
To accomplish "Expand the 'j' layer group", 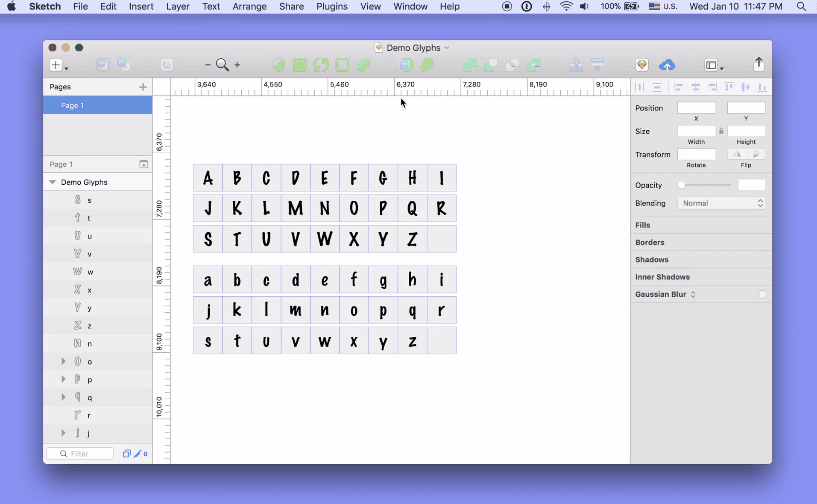I will point(64,433).
